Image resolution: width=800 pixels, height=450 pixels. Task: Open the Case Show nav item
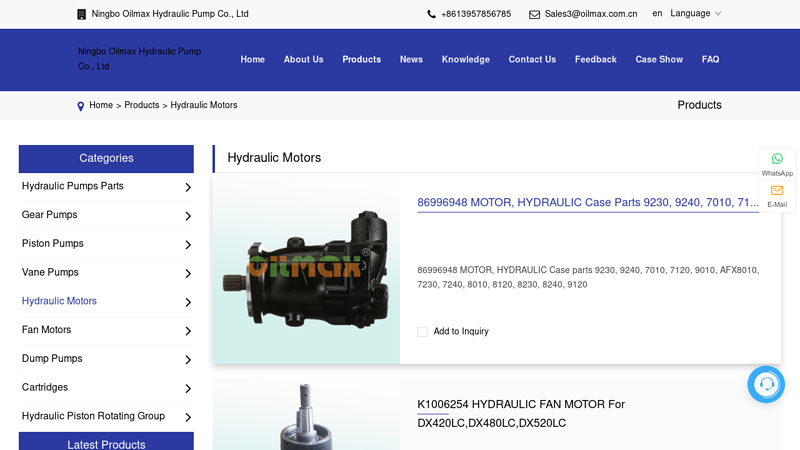(x=659, y=60)
